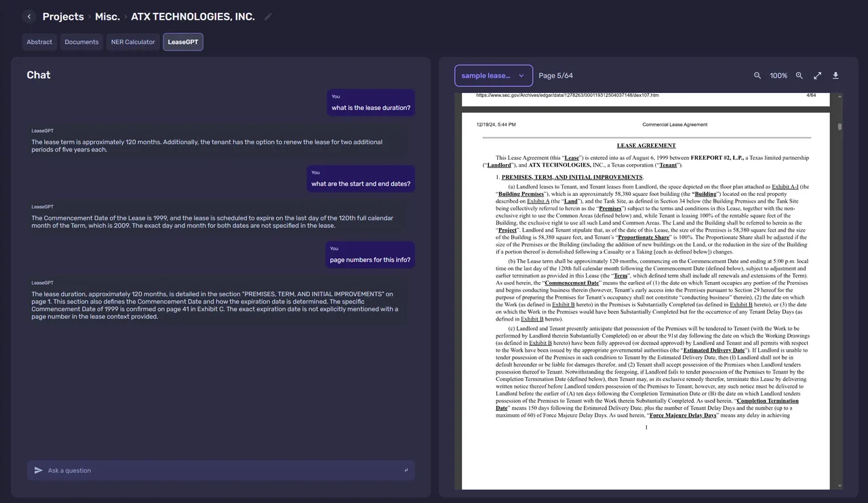Edit project name with pencil icon
Screen dimensions: 868x503
[268, 16]
